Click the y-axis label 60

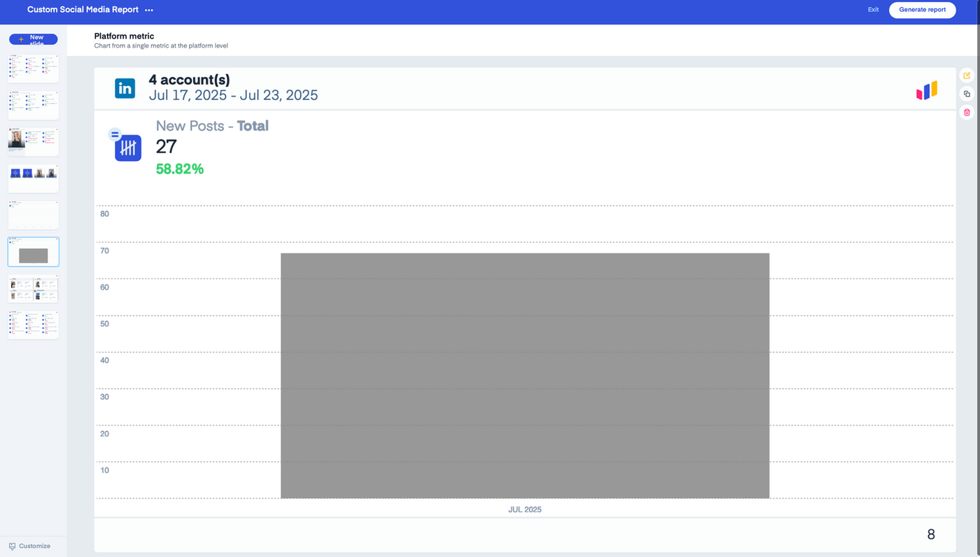105,287
